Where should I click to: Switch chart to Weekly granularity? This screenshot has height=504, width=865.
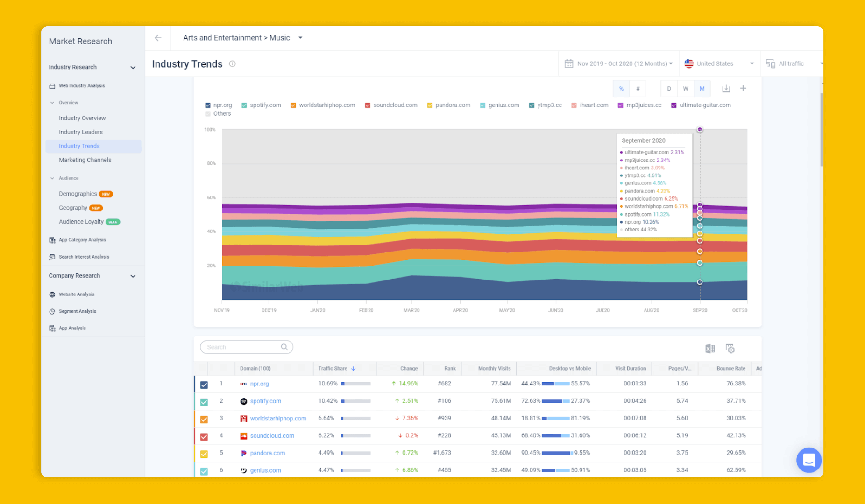click(x=685, y=88)
